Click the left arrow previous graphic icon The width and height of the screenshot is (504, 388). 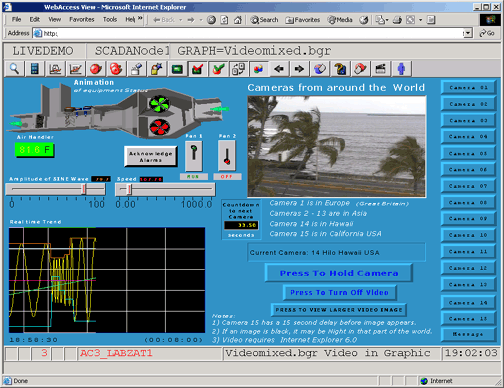pos(279,69)
